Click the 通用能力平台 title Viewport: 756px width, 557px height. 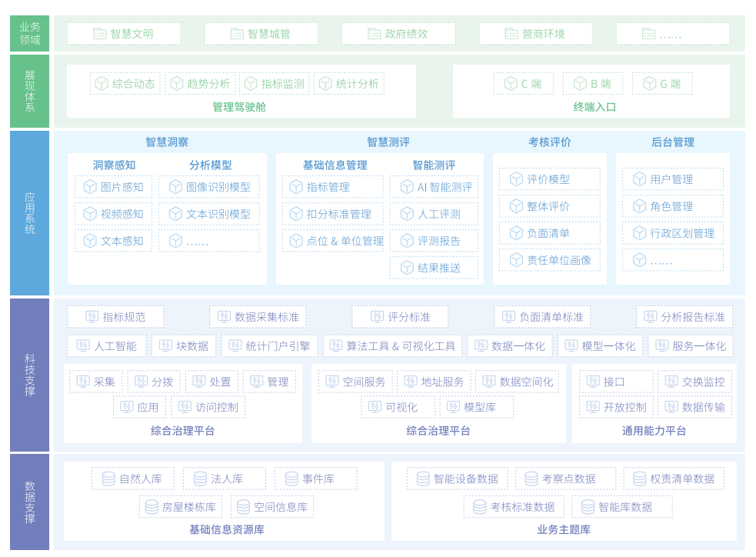pos(654,431)
